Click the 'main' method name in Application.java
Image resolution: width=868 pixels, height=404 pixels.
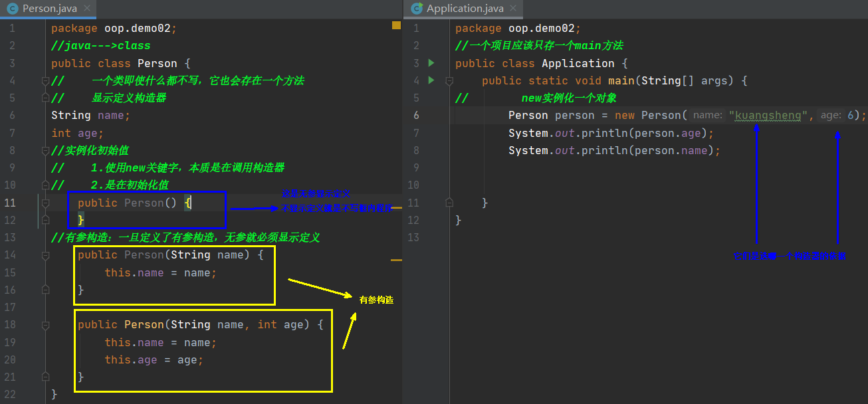621,81
